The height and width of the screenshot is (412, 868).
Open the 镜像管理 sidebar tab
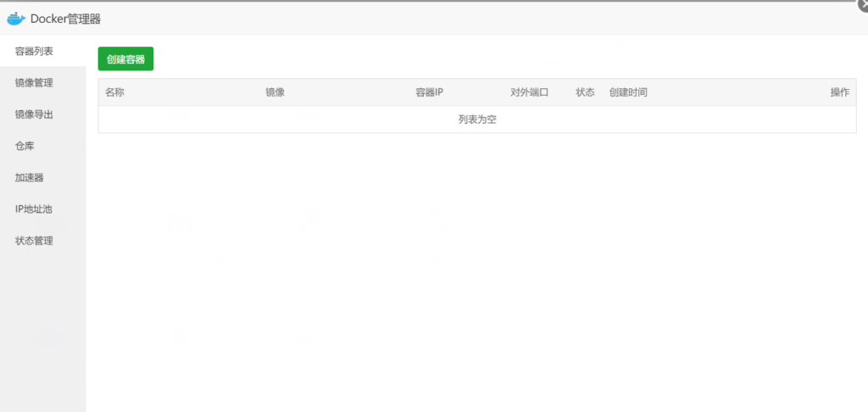(35, 83)
